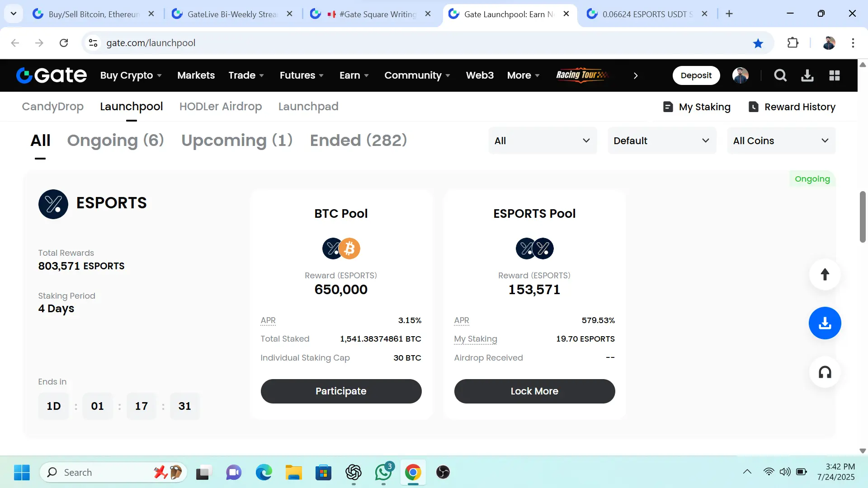The width and height of the screenshot is (868, 488).
Task: Click the Windows taskbar Search box
Action: tap(113, 472)
